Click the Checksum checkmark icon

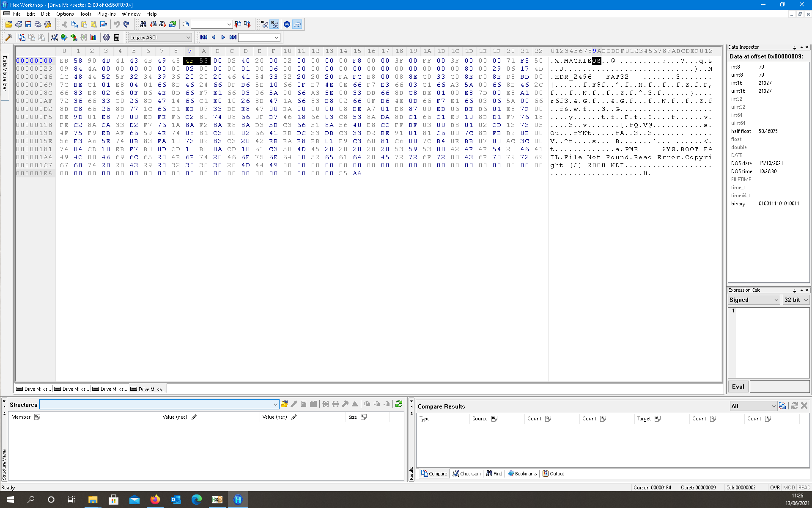point(55,38)
